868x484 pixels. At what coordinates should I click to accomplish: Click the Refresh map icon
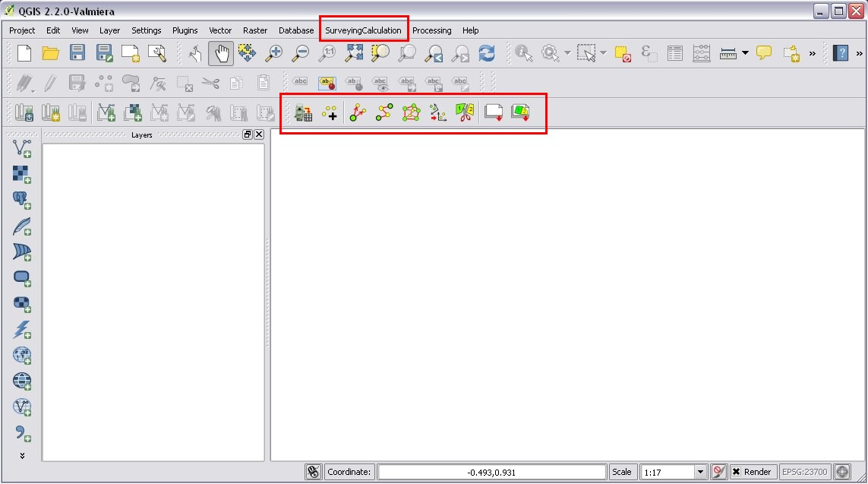[x=486, y=53]
